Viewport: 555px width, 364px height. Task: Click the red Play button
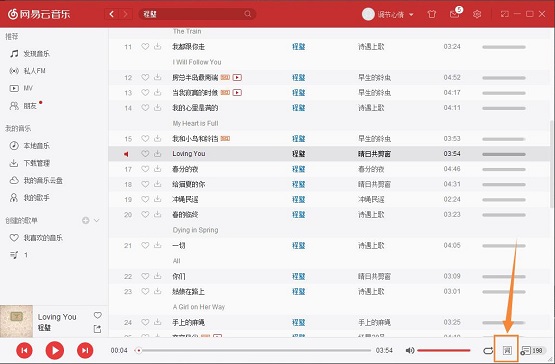pyautogui.click(x=55, y=351)
